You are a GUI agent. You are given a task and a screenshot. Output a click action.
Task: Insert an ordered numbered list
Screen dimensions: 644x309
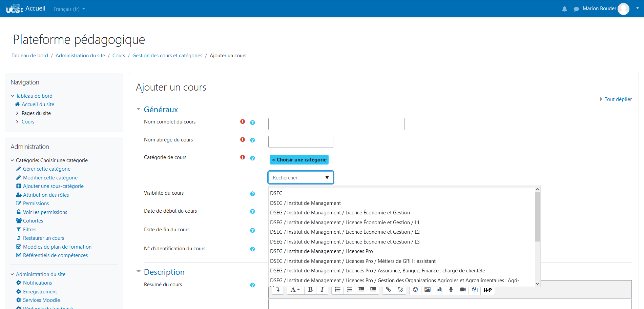tap(349, 290)
